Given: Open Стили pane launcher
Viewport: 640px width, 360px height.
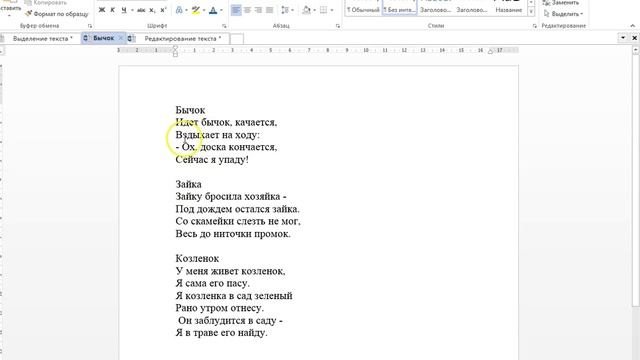Looking at the screenshot, I should [535, 26].
